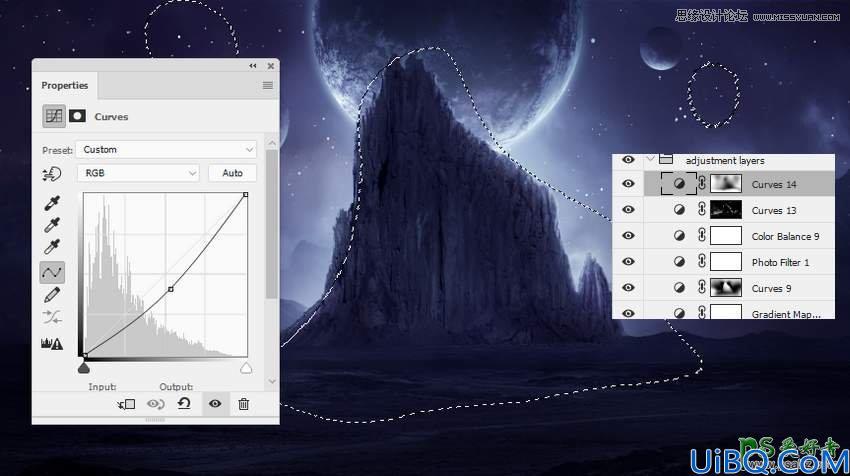The height and width of the screenshot is (476, 850).
Task: Click the link icon on Curves 9
Action: pos(702,288)
